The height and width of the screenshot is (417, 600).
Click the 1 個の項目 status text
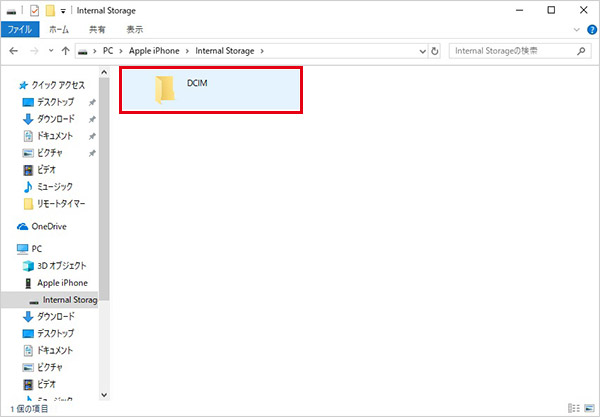(x=29, y=409)
